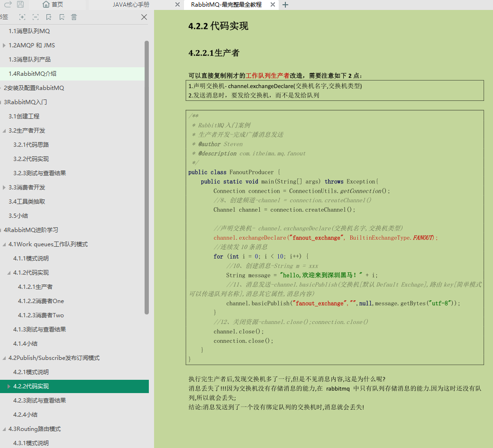The image size is (493, 448).
Task: Go to bookmark 1.2AMQP 和 JMS
Action: [x=32, y=45]
